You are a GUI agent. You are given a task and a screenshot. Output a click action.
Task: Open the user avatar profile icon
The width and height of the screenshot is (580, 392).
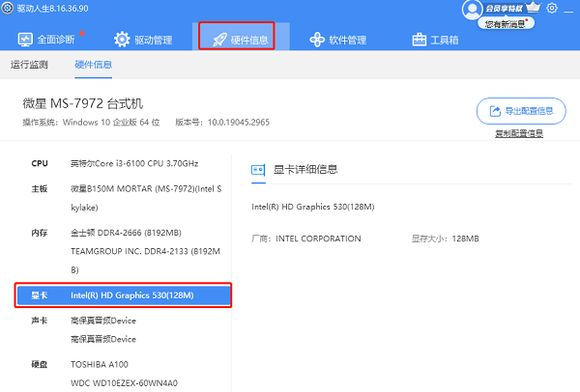473,10
